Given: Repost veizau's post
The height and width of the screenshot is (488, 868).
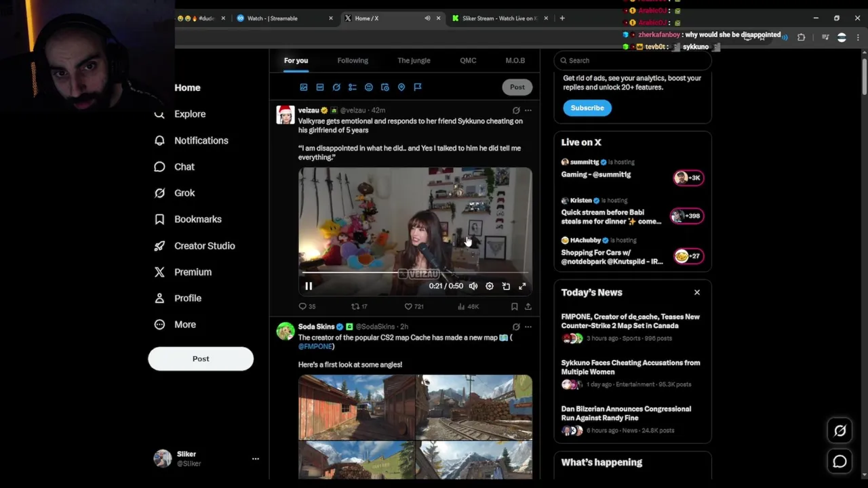Looking at the screenshot, I should 359,306.
